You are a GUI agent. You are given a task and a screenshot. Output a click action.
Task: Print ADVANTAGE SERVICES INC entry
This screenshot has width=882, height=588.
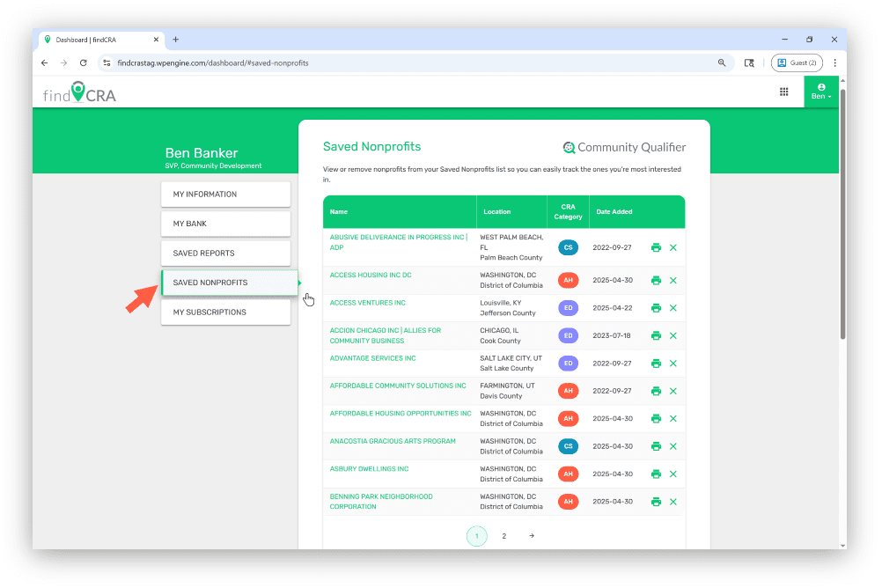click(656, 364)
